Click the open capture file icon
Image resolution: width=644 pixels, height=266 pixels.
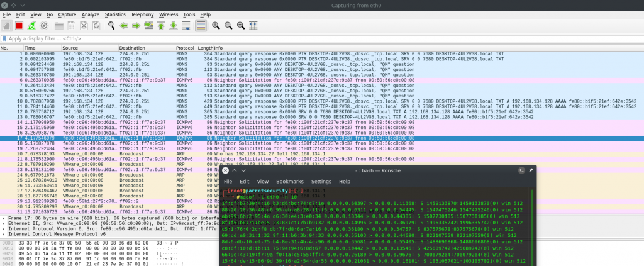tap(59, 25)
